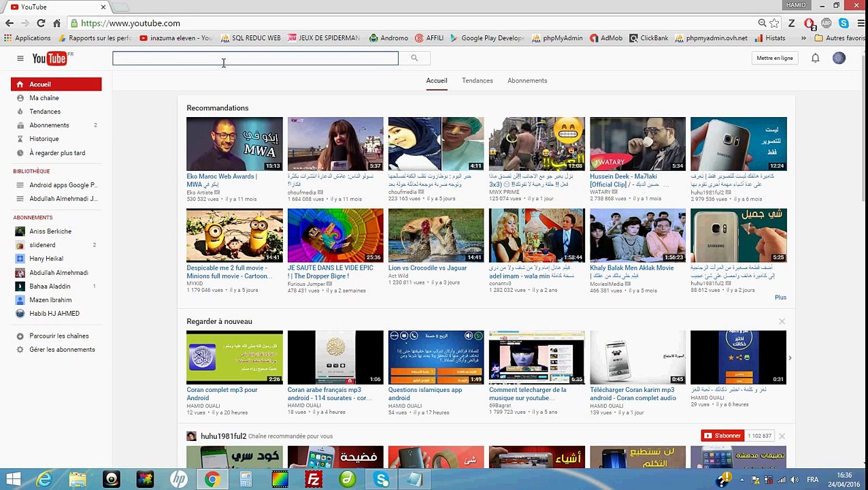868x490 pixels.
Task: Click the YouTube logo
Action: click(x=50, y=59)
